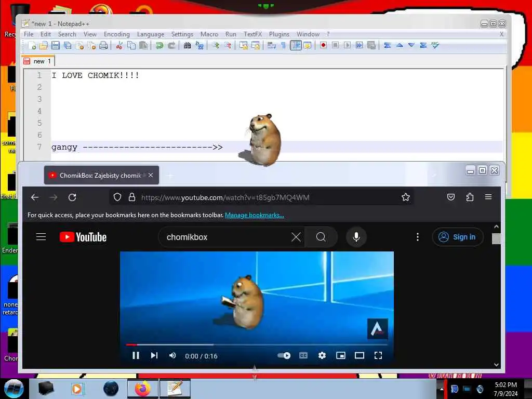
Task: Click the grey Redo arrow icon
Action: 171,46
